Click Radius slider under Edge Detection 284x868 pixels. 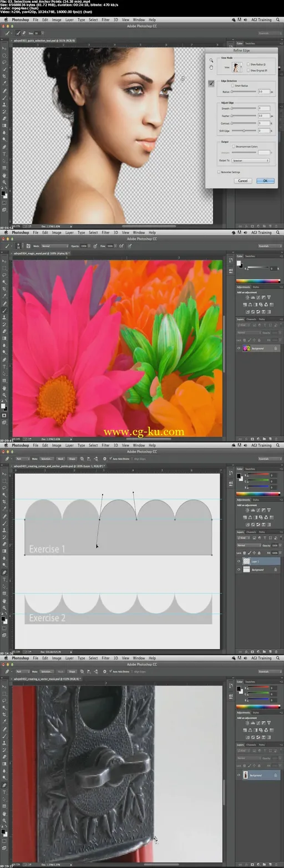244,92
